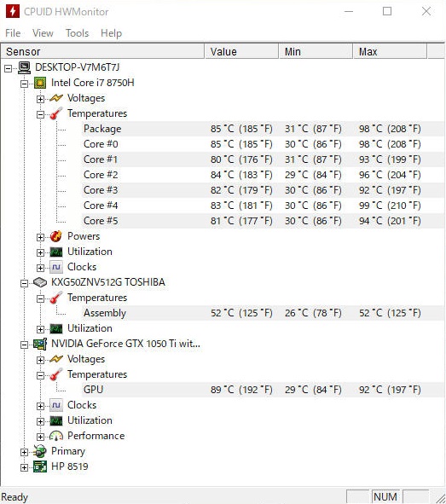Screen dimensions: 446x504
Task: Click the Intel Core i7 8750H CPU chip icon
Action: click(x=40, y=83)
